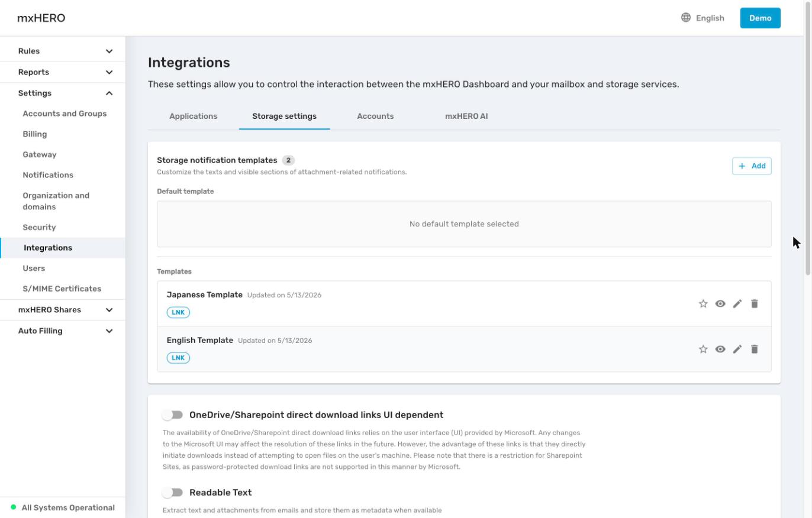Open the Users settings page
Screen dimensions: 812x518
point(34,268)
